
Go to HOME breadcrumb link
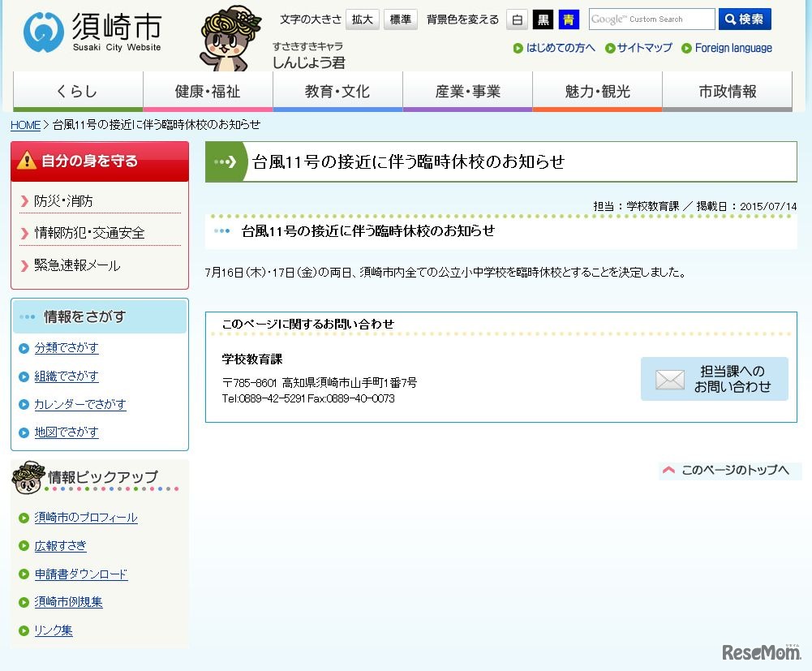coord(25,125)
